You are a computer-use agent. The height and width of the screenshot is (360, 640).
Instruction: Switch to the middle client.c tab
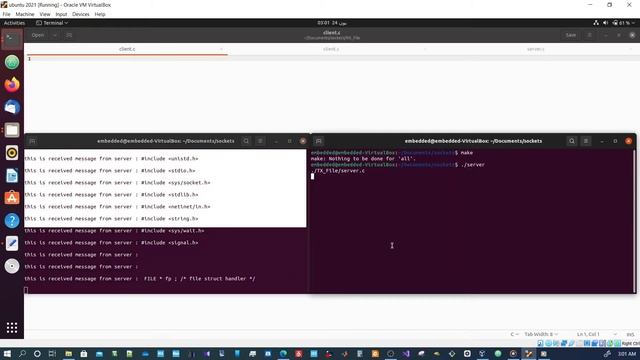[331, 49]
